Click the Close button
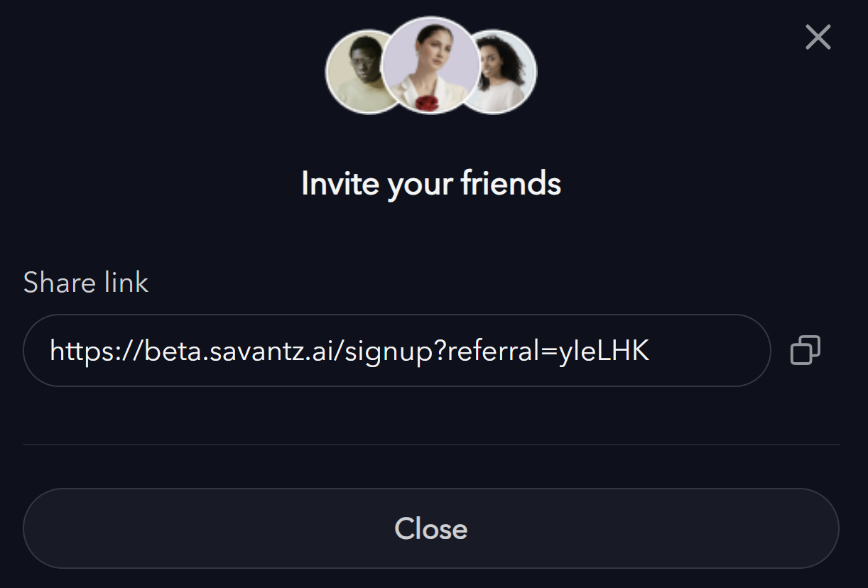Viewport: 868px width, 588px height. [x=431, y=528]
